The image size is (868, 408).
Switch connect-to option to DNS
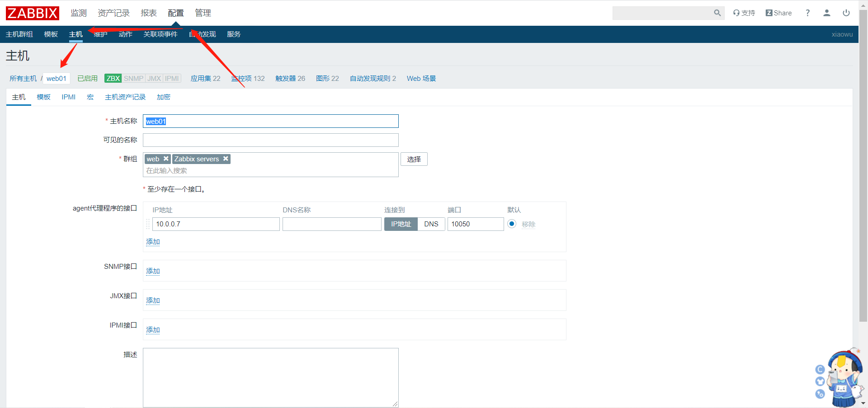(x=431, y=224)
